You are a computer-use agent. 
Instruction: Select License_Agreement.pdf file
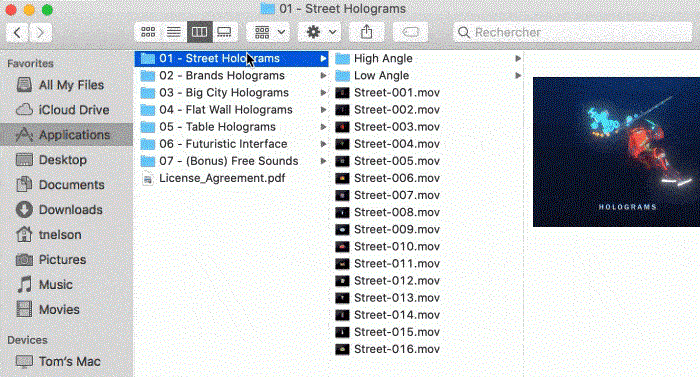click(231, 178)
